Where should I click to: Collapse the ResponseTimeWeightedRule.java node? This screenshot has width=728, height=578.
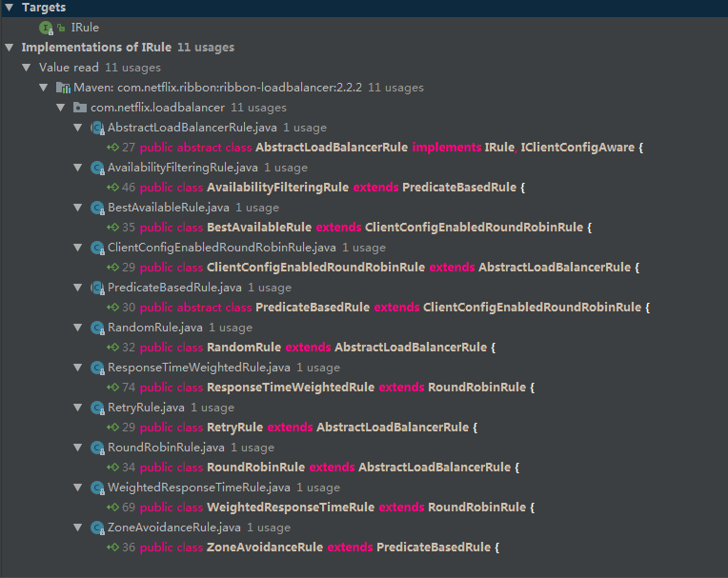pos(78,367)
